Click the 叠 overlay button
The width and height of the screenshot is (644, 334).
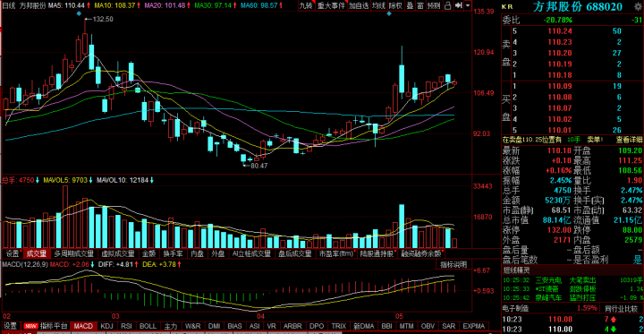tap(410, 5)
